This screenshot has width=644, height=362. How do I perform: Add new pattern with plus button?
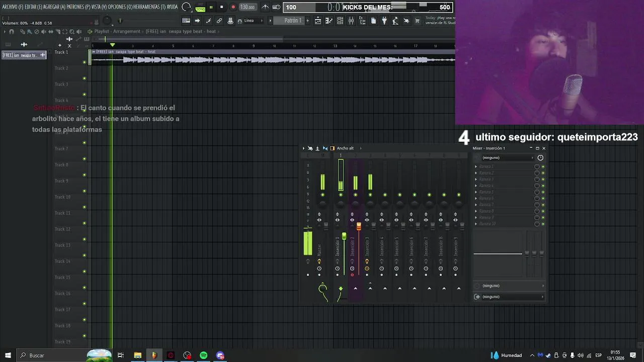tap(307, 21)
